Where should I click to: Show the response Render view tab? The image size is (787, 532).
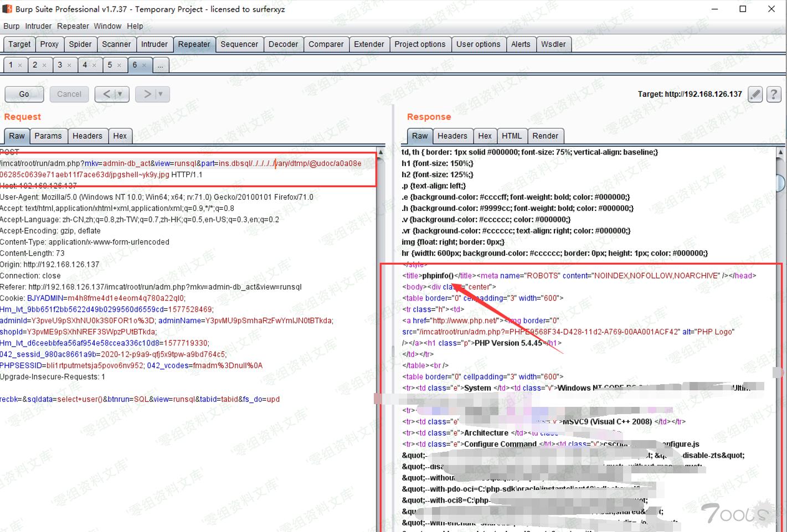pyautogui.click(x=545, y=136)
